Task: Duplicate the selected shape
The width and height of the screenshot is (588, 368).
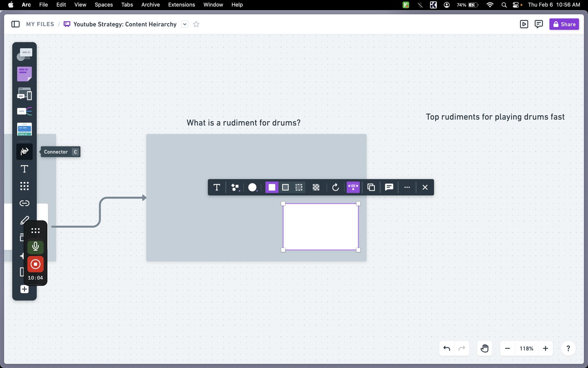Action: pyautogui.click(x=371, y=187)
